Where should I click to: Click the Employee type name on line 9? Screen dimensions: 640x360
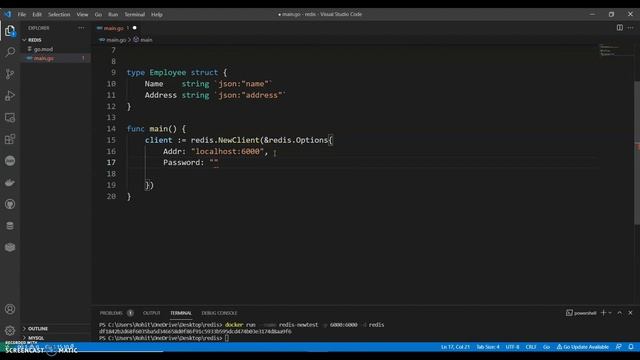(x=168, y=72)
